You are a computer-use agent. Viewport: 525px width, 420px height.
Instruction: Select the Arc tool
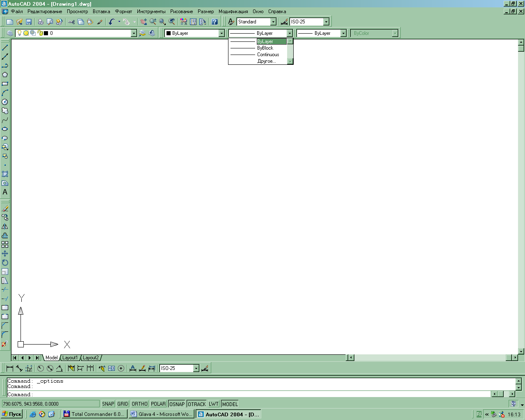point(5,93)
